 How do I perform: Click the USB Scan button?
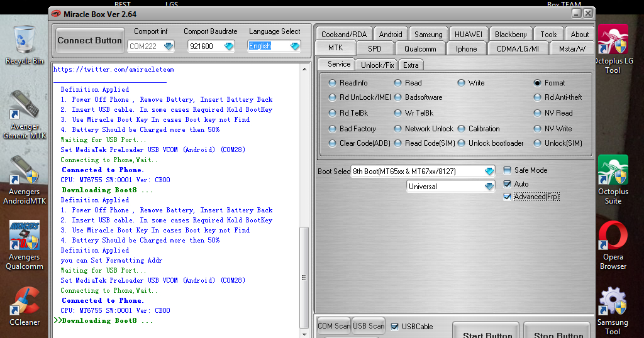click(x=369, y=326)
